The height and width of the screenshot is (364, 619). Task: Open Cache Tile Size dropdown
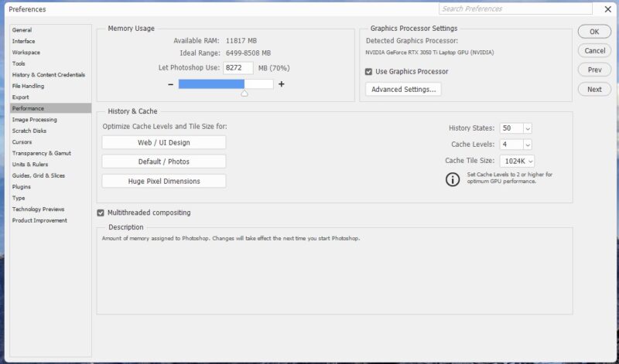517,161
